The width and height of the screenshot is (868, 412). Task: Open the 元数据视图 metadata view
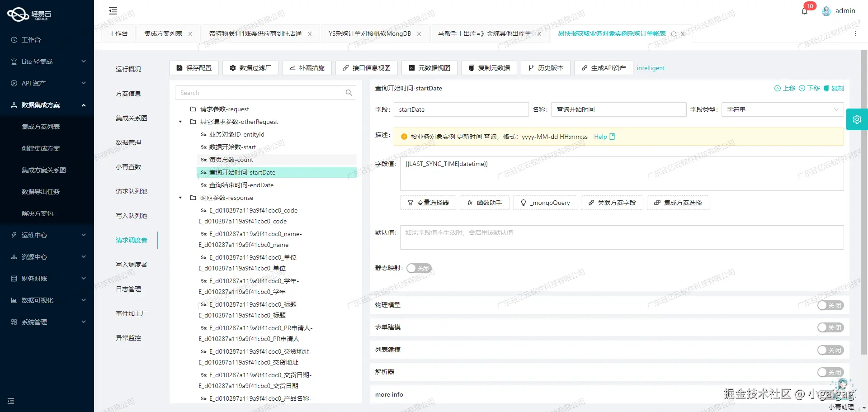click(x=429, y=68)
